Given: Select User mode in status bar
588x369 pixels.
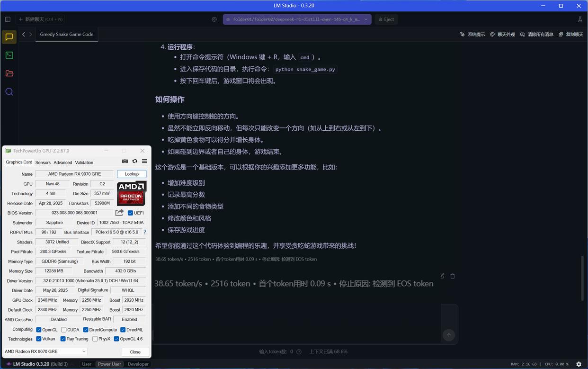Looking at the screenshot, I should click(x=87, y=364).
